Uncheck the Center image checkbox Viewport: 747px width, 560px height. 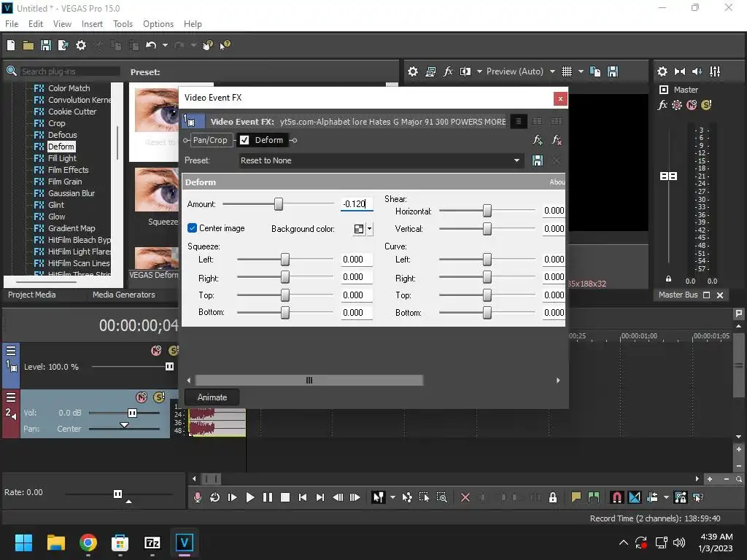192,228
